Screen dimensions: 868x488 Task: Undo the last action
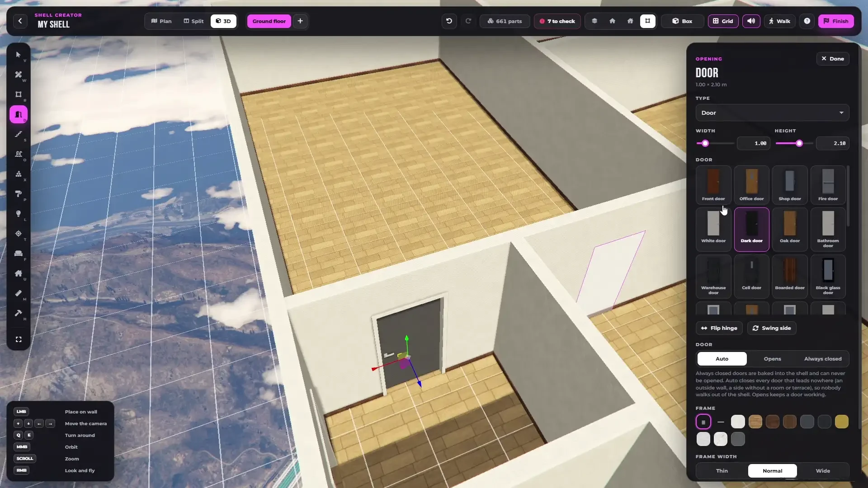pos(449,21)
